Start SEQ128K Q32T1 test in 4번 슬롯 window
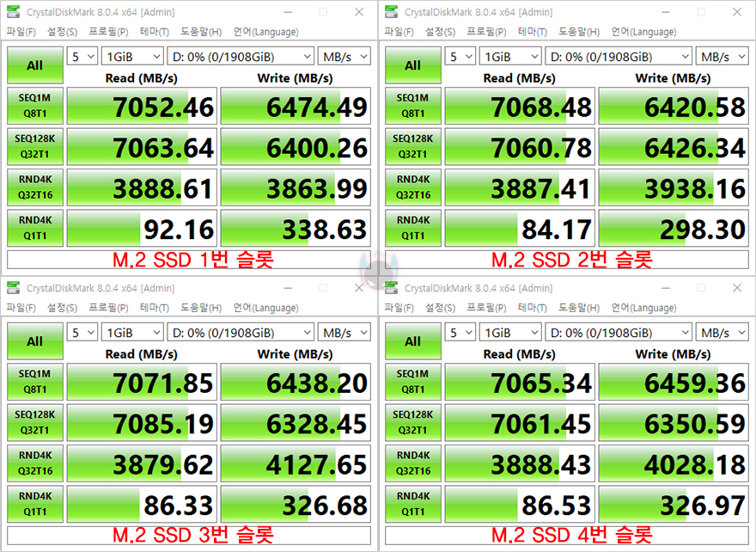756x552 pixels. 412,423
